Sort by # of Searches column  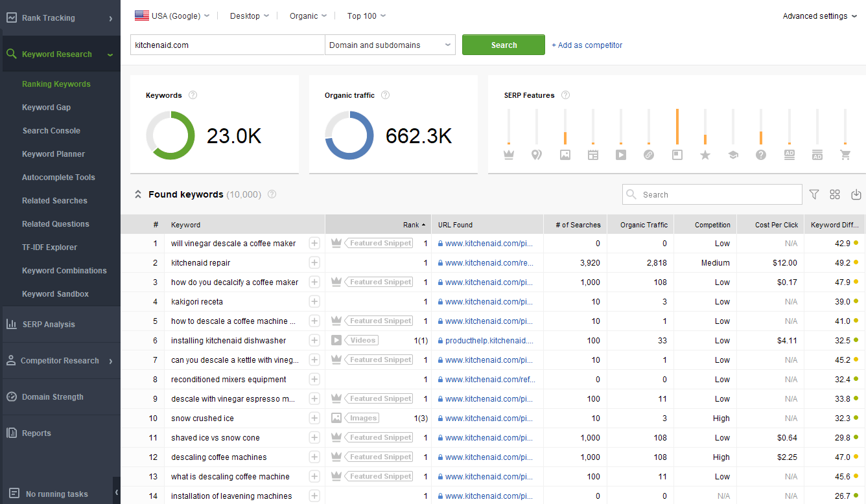(575, 225)
